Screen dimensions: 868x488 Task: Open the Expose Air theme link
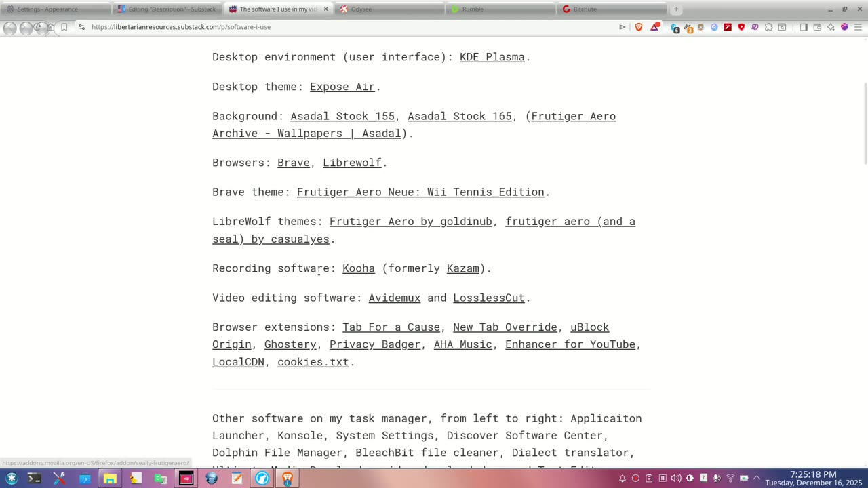coord(342,87)
